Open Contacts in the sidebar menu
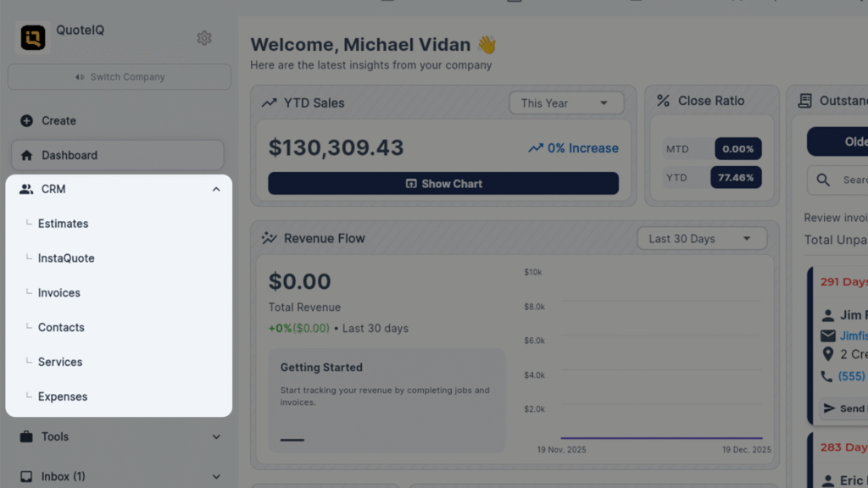This screenshot has width=868, height=488. pyautogui.click(x=60, y=327)
